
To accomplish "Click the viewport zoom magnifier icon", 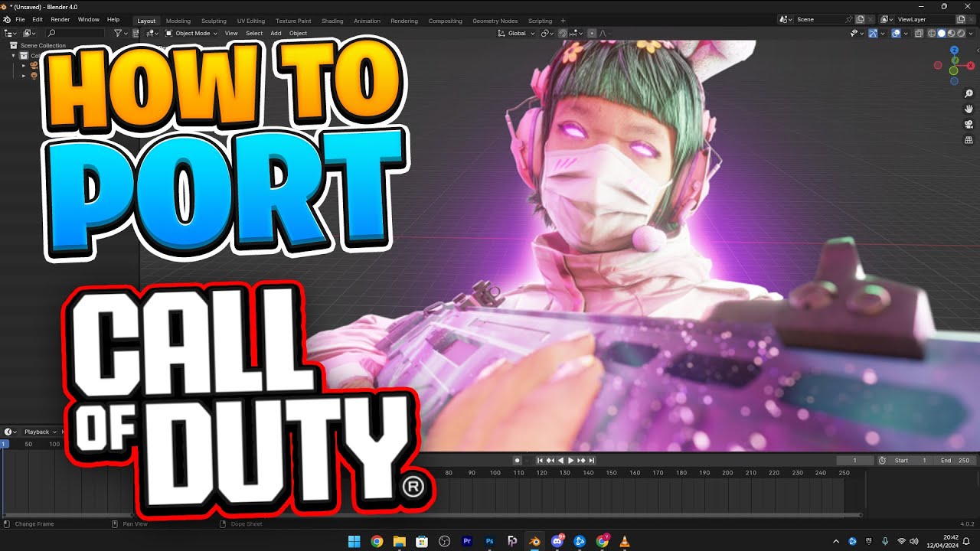I will click(969, 94).
